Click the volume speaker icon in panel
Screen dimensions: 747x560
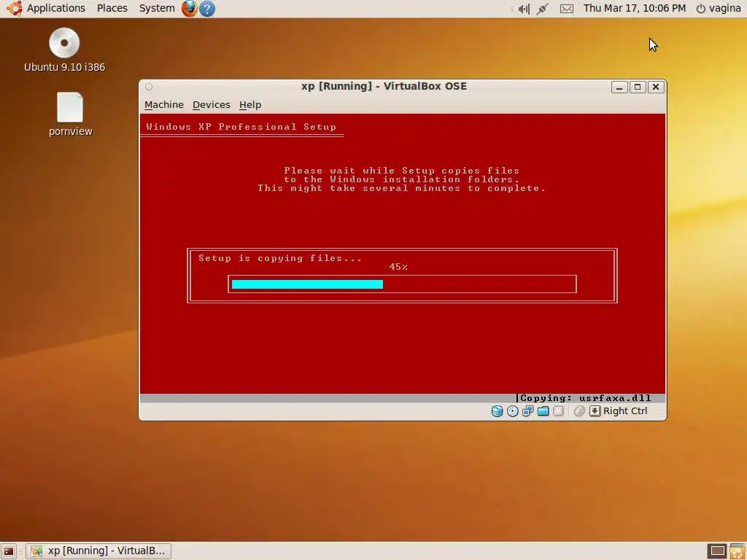[x=524, y=9]
